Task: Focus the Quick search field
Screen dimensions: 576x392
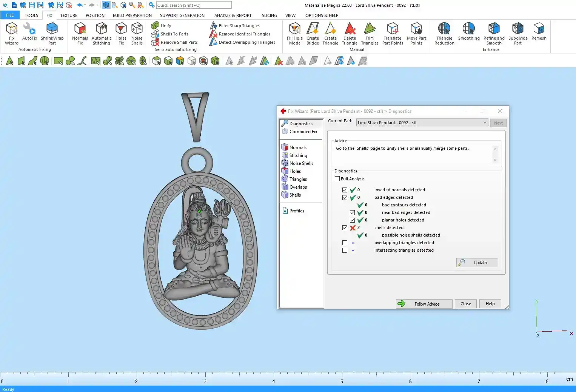Action: 194,5
